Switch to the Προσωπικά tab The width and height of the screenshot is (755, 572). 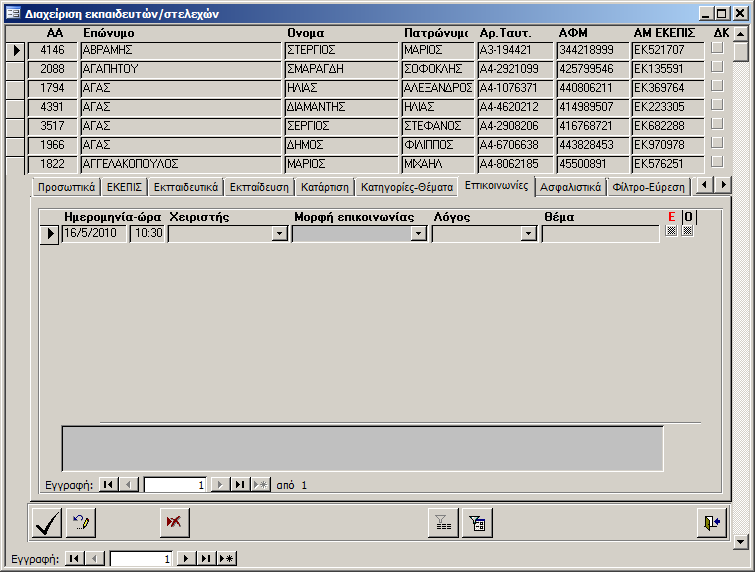(65, 186)
